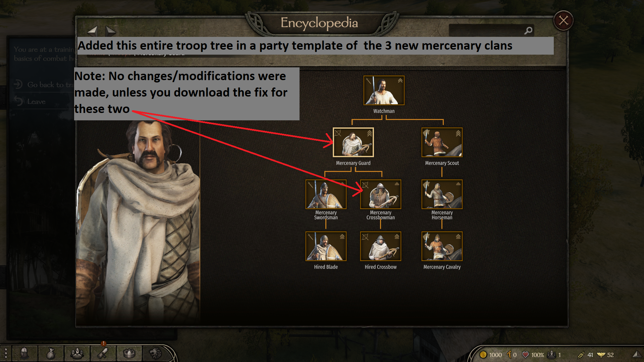
Task: Open the Kingdom lion icon
Action: point(155,353)
